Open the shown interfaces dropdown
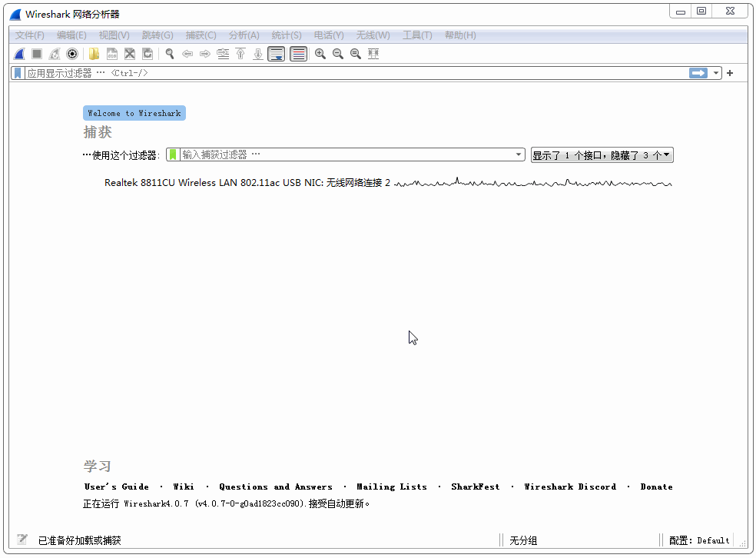 pos(602,155)
